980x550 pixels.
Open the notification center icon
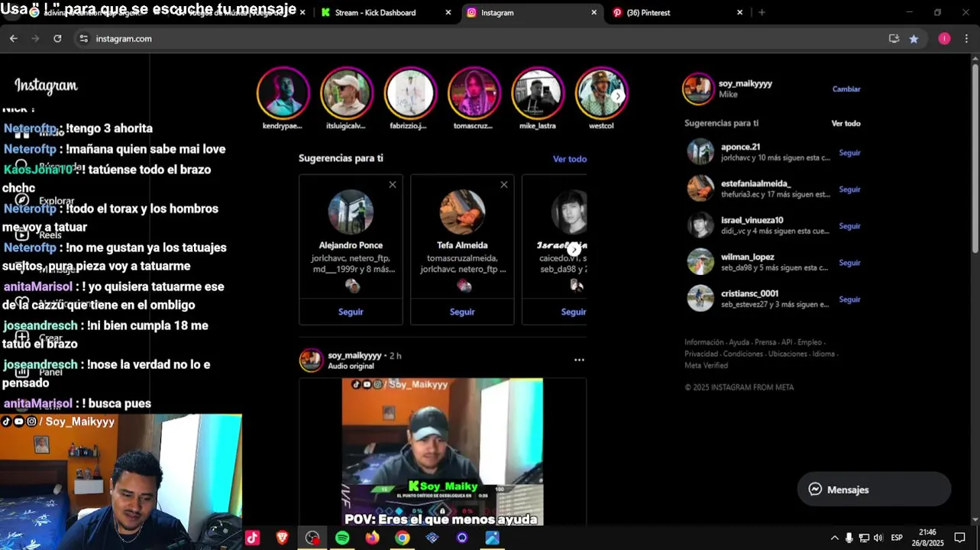click(x=960, y=538)
